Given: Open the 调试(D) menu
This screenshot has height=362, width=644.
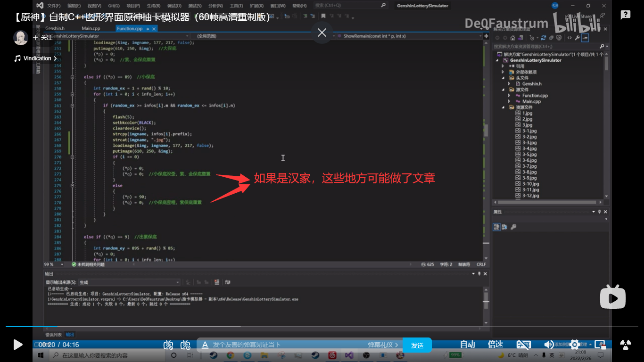Looking at the screenshot, I should tap(174, 6).
